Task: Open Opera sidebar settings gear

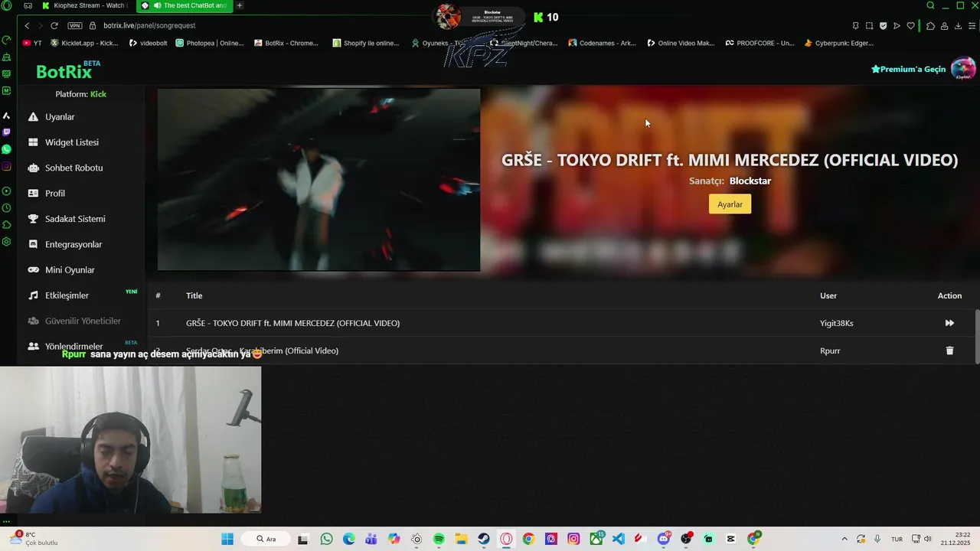Action: point(7,242)
